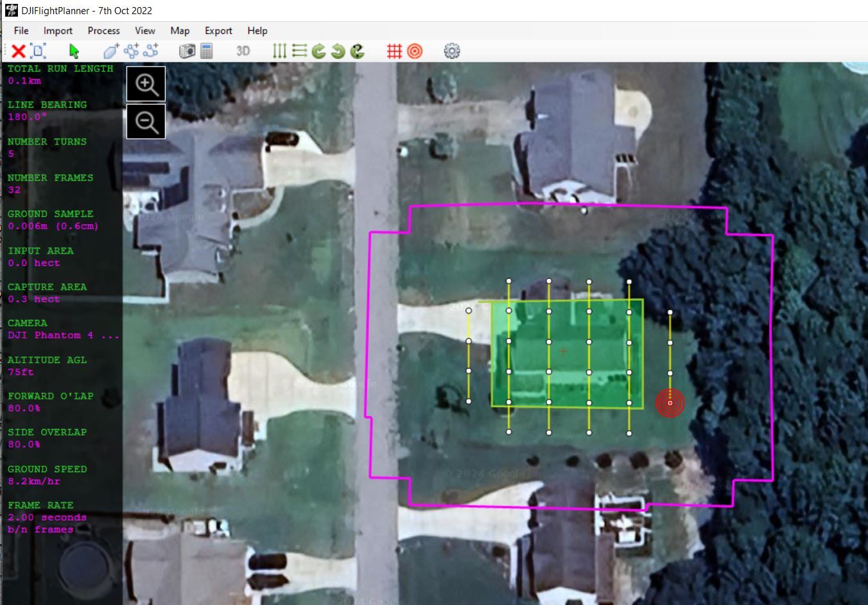Open settings gear in toolbar
Image resolution: width=868 pixels, height=605 pixels.
[452, 51]
